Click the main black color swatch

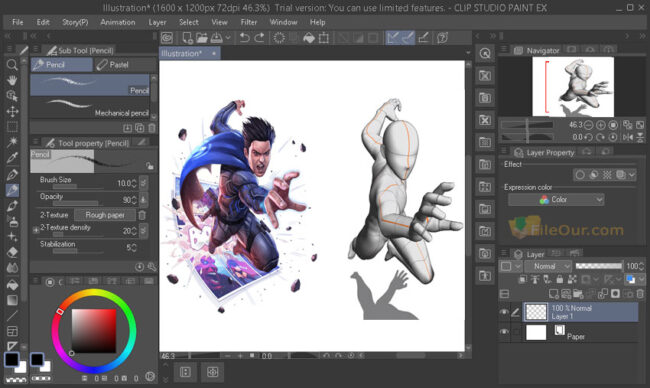[12, 359]
